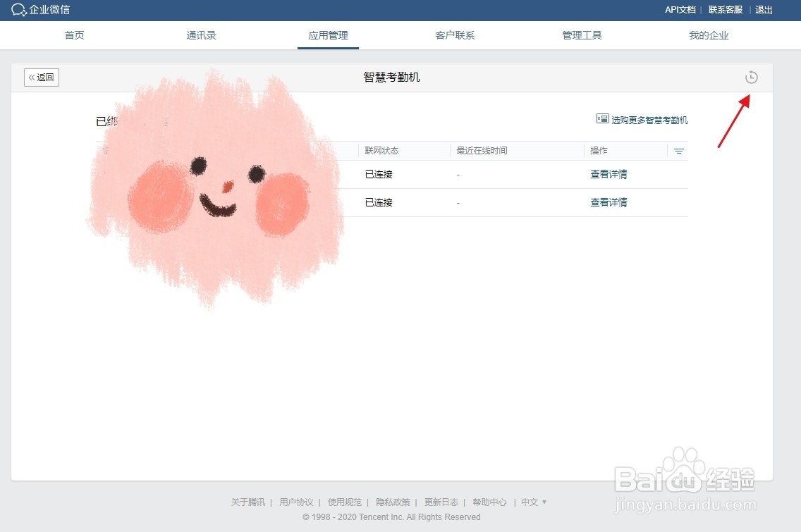Open the 隐私政策 footer link
Viewport: 801px width, 532px height.
(393, 502)
